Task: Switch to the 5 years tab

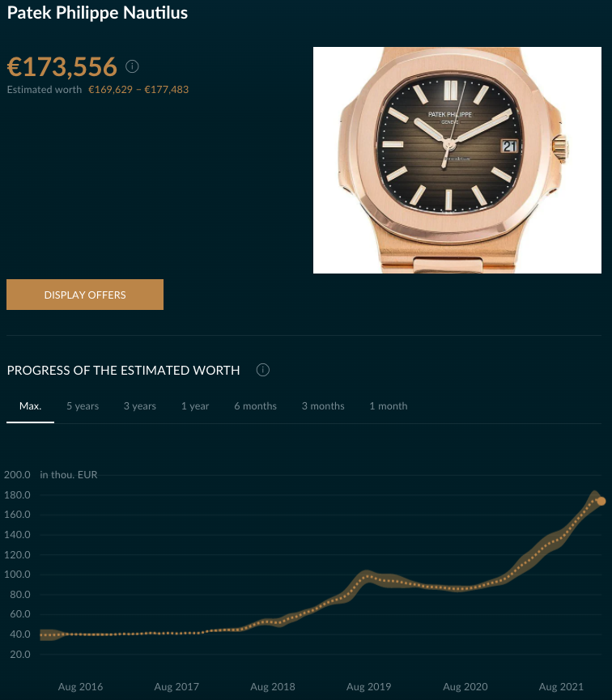Action: click(83, 406)
